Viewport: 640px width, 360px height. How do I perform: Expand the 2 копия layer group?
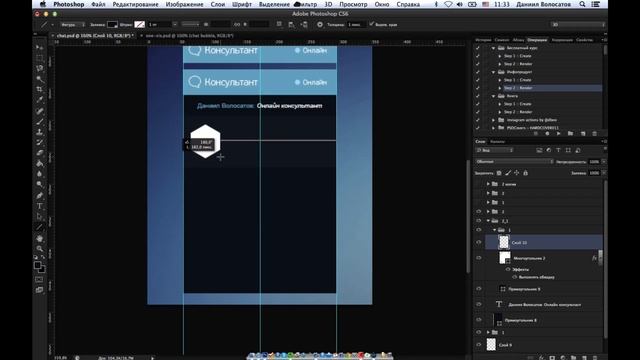pos(488,184)
